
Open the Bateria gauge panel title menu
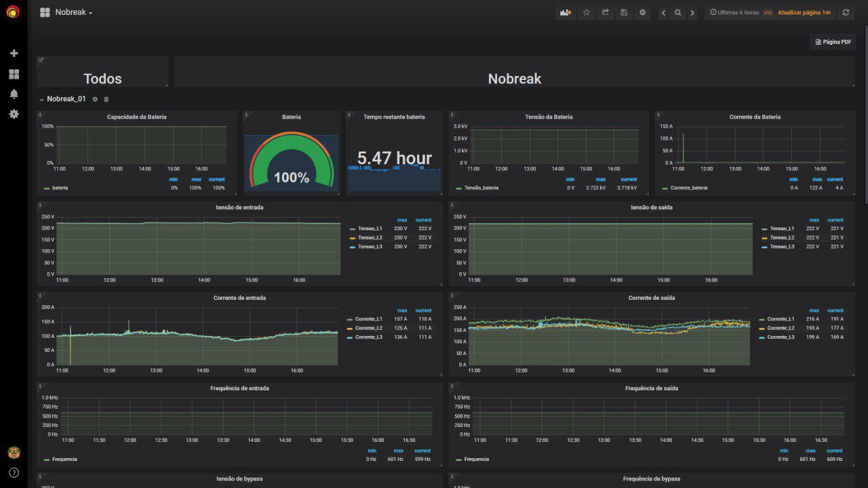point(292,117)
